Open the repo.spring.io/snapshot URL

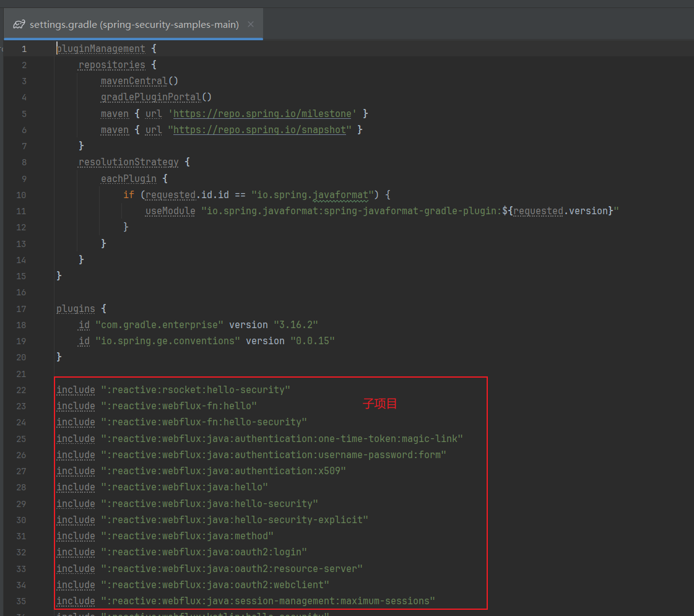coord(259,129)
